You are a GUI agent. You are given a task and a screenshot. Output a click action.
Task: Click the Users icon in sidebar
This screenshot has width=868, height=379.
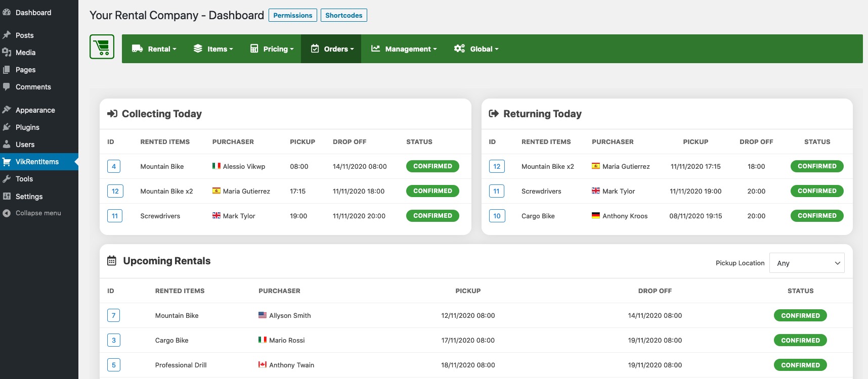click(7, 145)
